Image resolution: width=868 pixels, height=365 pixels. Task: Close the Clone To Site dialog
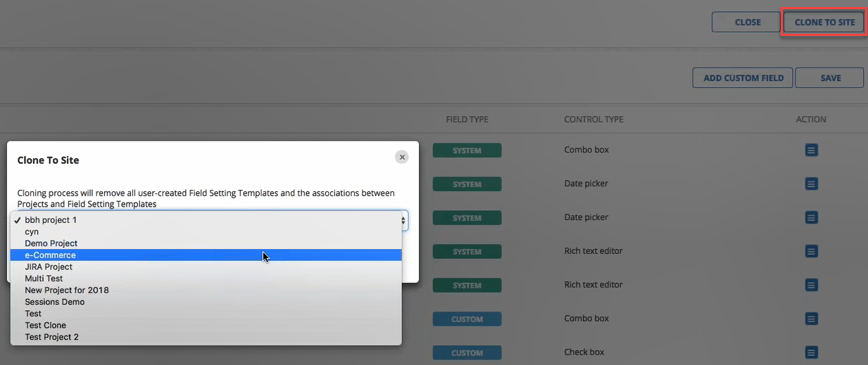click(402, 158)
